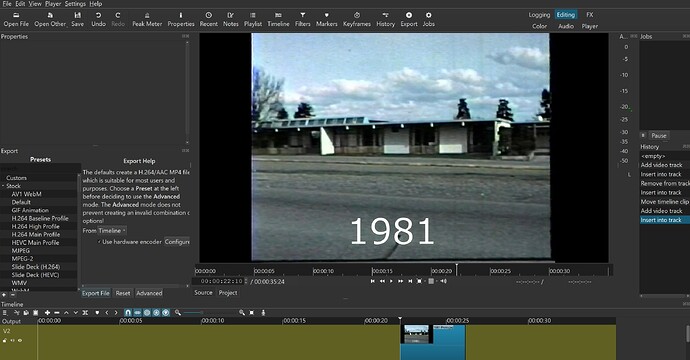Viewport: 690px width, 360px height.
Task: Open the Markers panel
Action: (327, 20)
